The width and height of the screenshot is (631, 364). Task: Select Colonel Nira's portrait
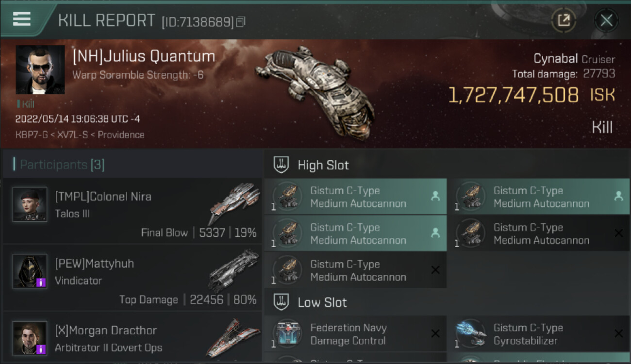pyautogui.click(x=30, y=205)
